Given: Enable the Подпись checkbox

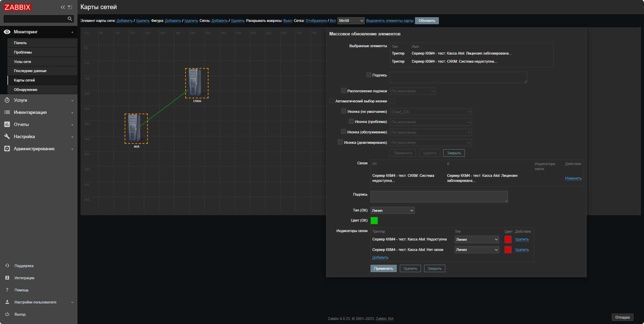Looking at the screenshot, I should [x=369, y=75].
